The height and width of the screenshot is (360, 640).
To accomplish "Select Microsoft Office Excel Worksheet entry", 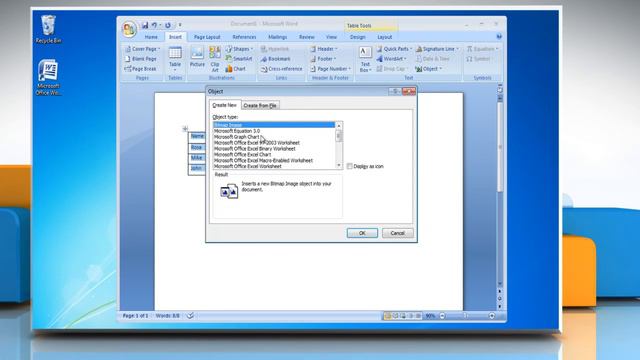I will tap(274, 166).
